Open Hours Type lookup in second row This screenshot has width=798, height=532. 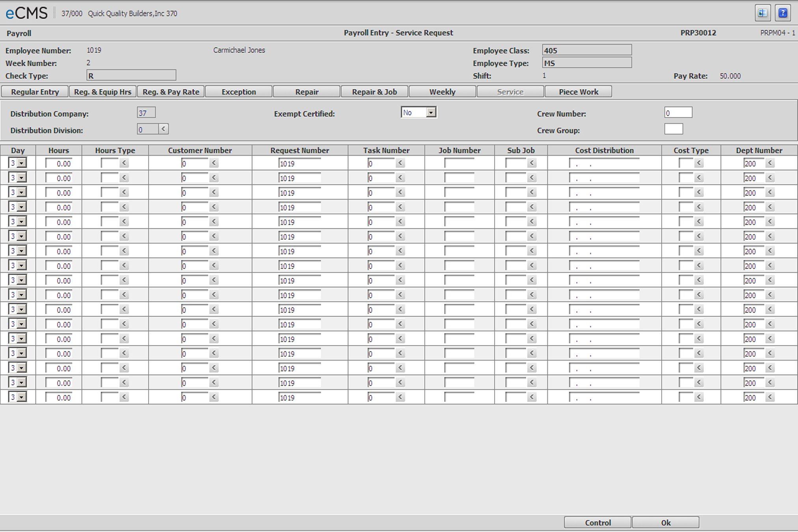[x=124, y=178]
